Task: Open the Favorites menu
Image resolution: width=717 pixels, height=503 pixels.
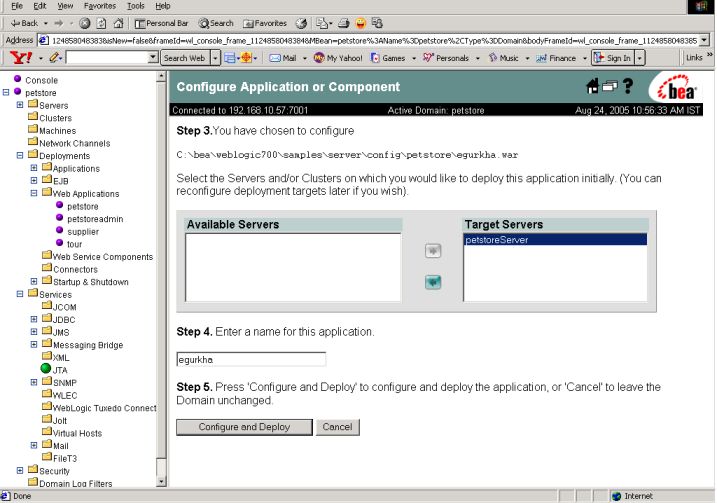Action: coord(100,6)
